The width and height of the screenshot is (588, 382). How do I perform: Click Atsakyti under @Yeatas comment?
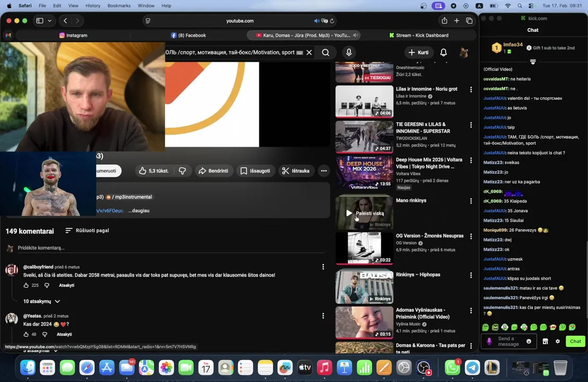pyautogui.click(x=64, y=334)
